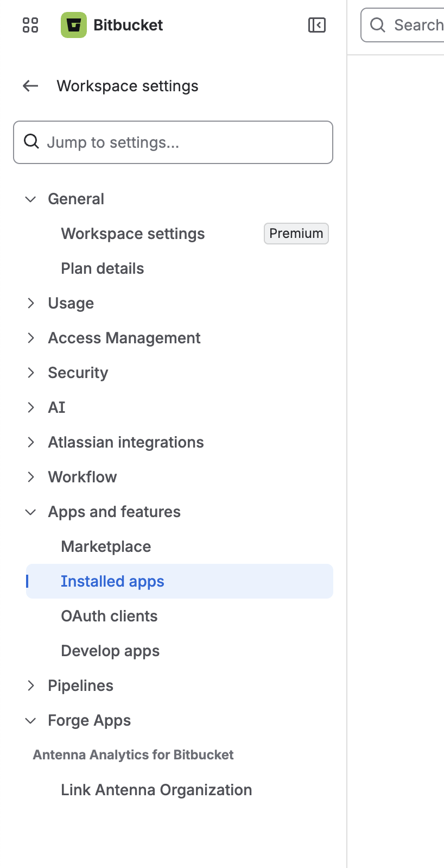The height and width of the screenshot is (868, 444).
Task: Click the Apps and features label
Action: (115, 512)
